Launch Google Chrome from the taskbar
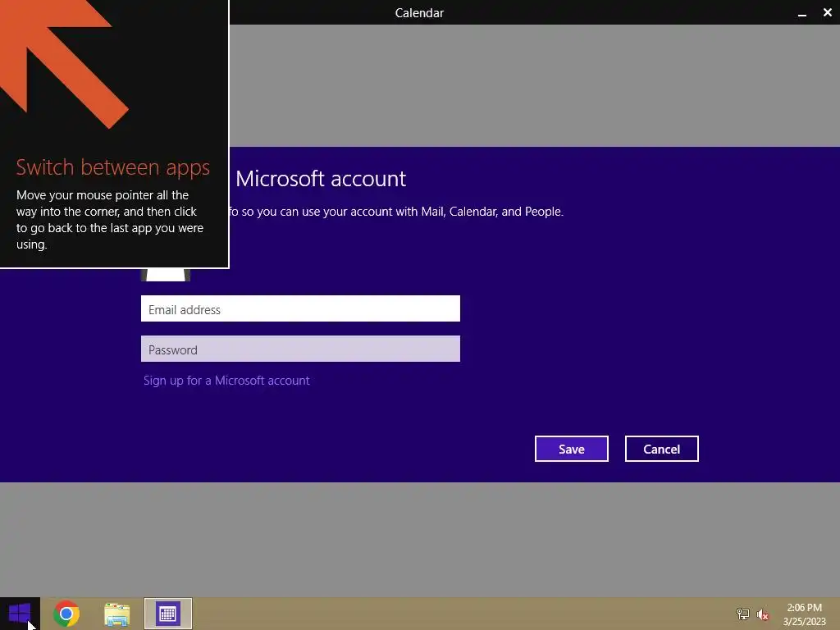The width and height of the screenshot is (840, 630). click(x=66, y=614)
